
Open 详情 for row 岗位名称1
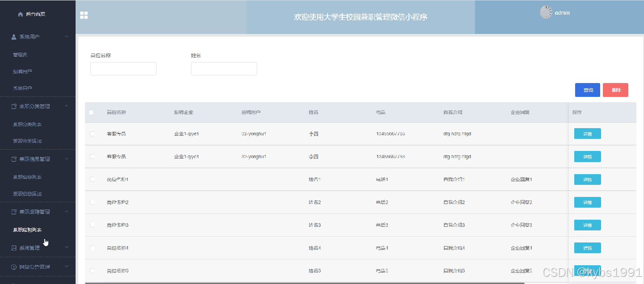(587, 180)
